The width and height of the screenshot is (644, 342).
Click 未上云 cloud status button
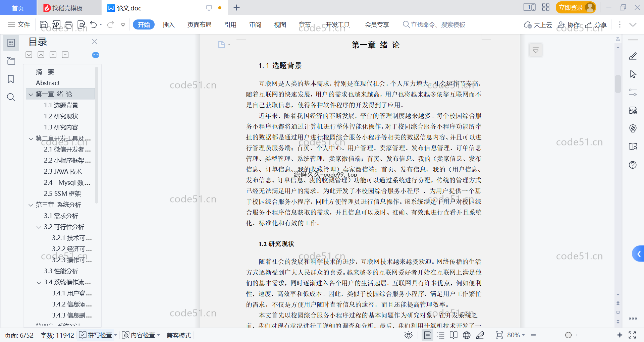click(x=538, y=25)
